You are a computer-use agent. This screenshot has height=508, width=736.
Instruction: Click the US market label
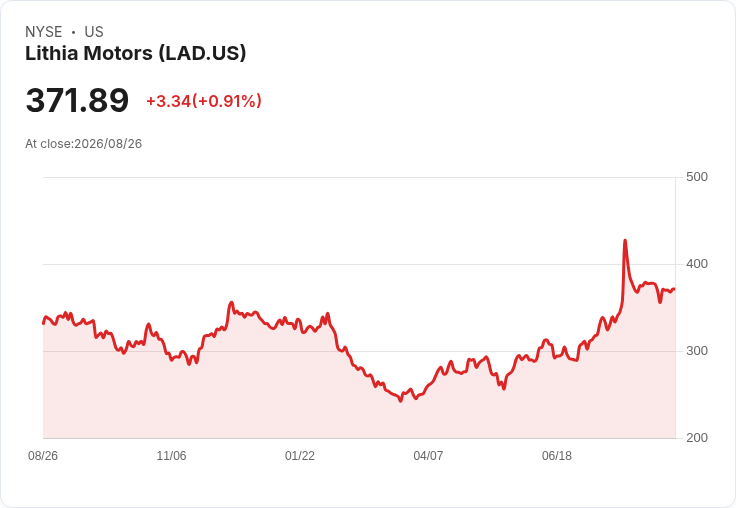click(x=94, y=32)
